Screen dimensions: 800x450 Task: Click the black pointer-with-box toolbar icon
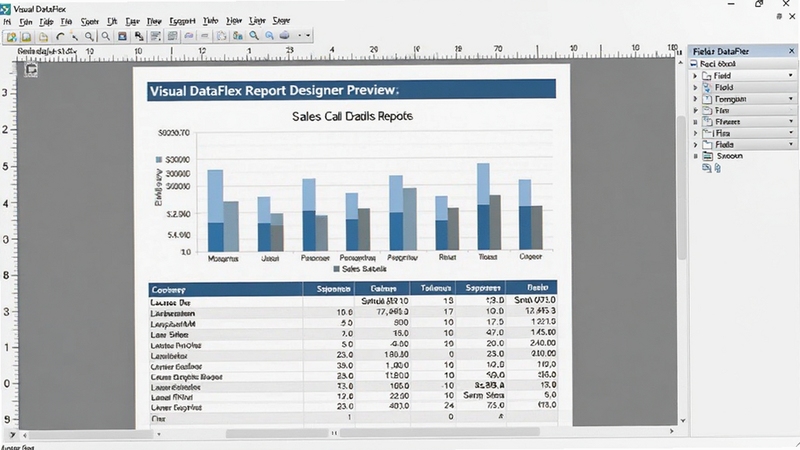click(139, 36)
